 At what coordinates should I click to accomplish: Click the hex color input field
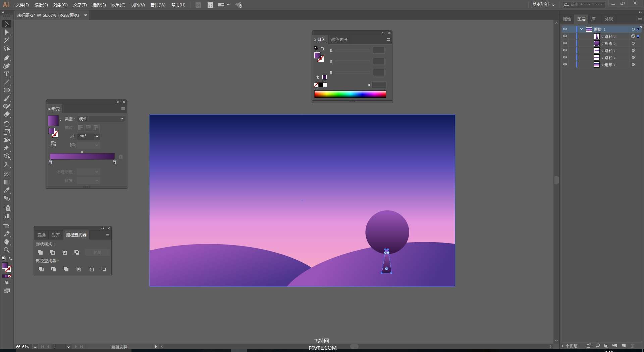(x=379, y=85)
